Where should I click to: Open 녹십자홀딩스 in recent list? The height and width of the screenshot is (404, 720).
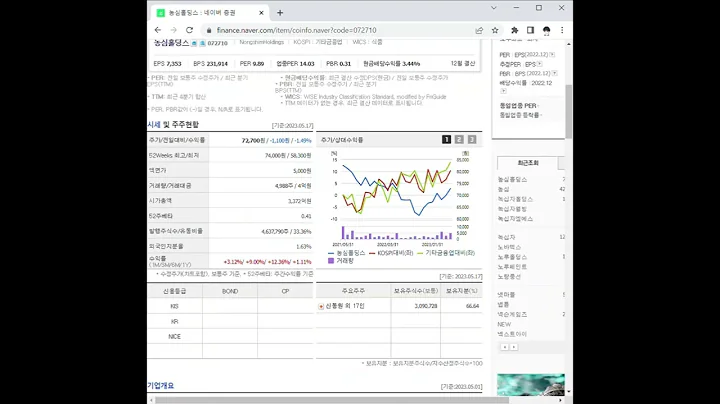coord(515,199)
